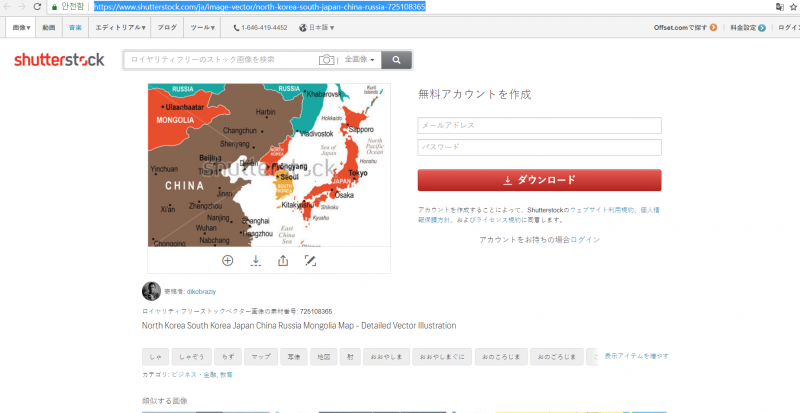Image resolution: width=800 pixels, height=413 pixels.
Task: Click the Shutterstock logo
Action: point(59,60)
